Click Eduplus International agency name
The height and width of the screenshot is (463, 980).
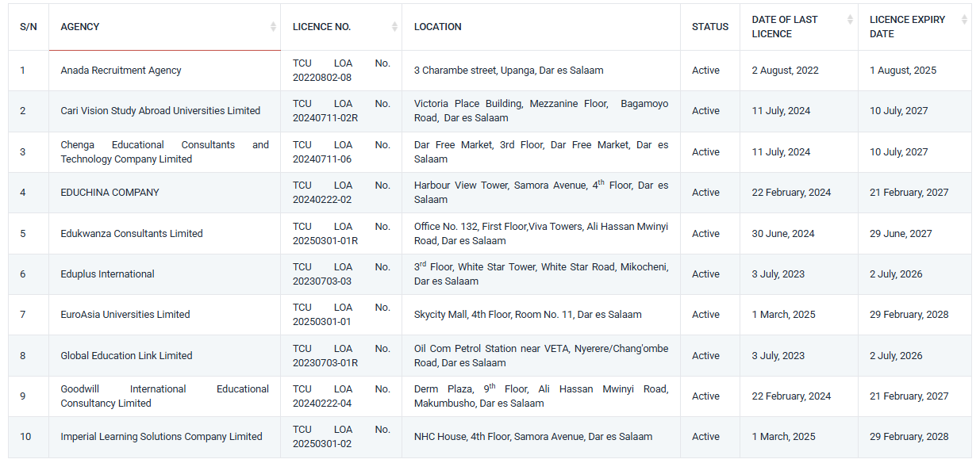pyautogui.click(x=107, y=274)
